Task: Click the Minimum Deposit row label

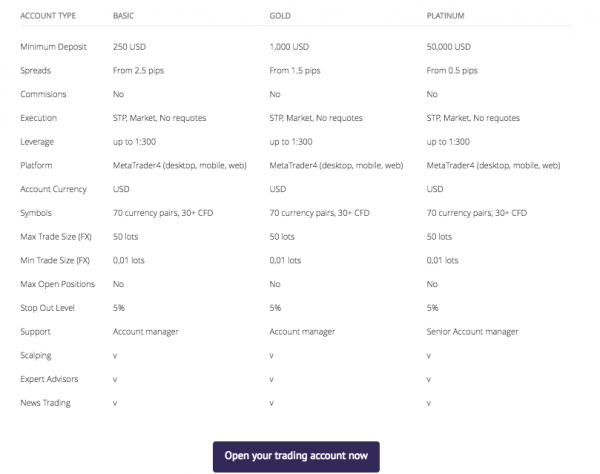Action: pos(54,47)
